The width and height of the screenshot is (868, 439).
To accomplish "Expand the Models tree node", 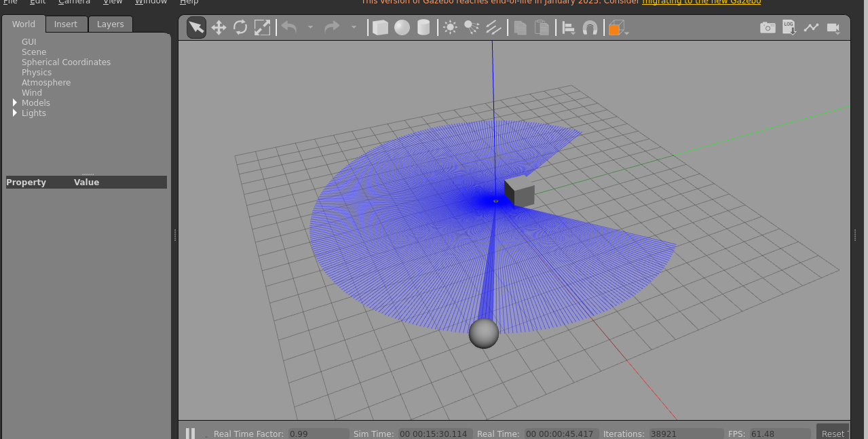I will (x=15, y=103).
